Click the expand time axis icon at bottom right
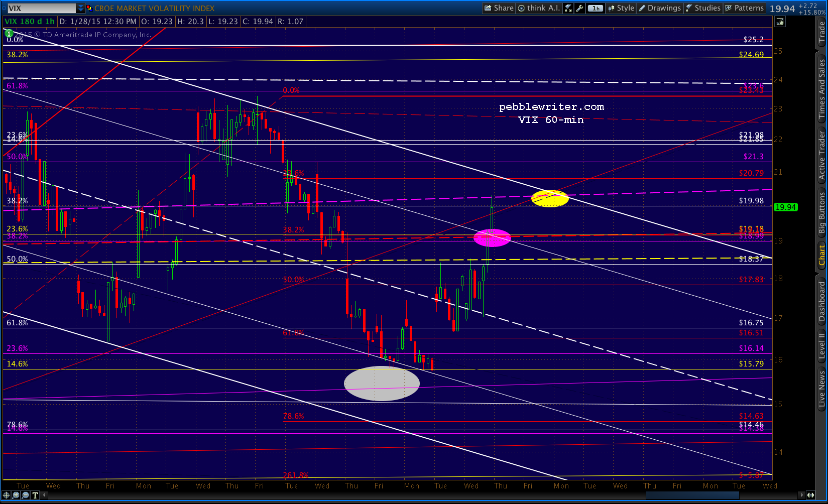Screen dimensions: 828x504 [x=811, y=495]
